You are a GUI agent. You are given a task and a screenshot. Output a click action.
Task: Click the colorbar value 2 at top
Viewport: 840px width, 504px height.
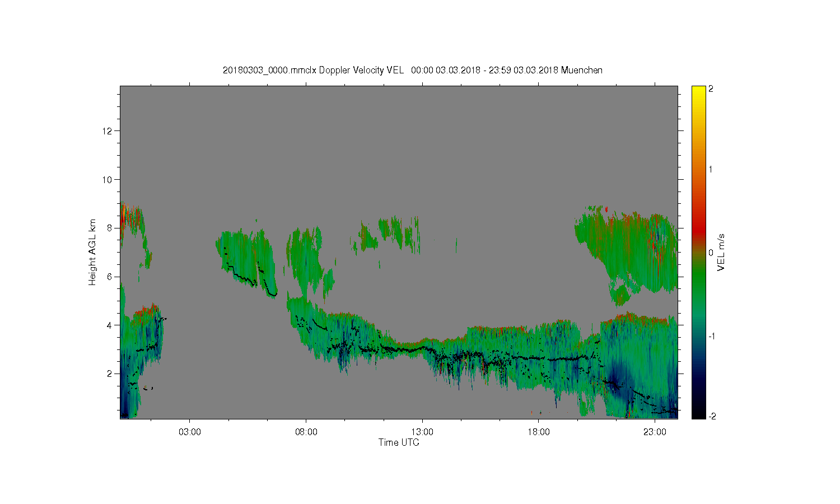click(711, 89)
